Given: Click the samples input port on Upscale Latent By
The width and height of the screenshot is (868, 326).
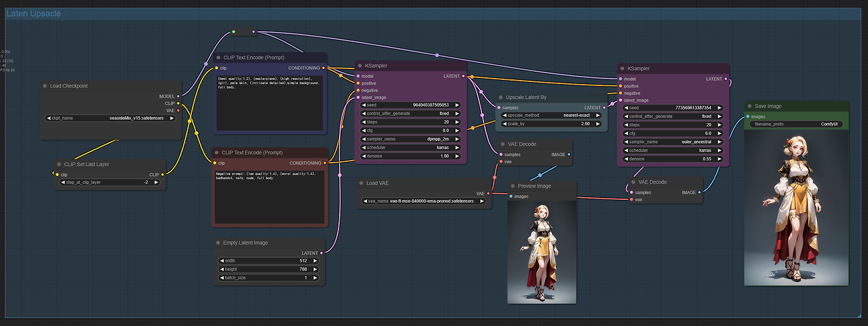Looking at the screenshot, I should click(498, 108).
